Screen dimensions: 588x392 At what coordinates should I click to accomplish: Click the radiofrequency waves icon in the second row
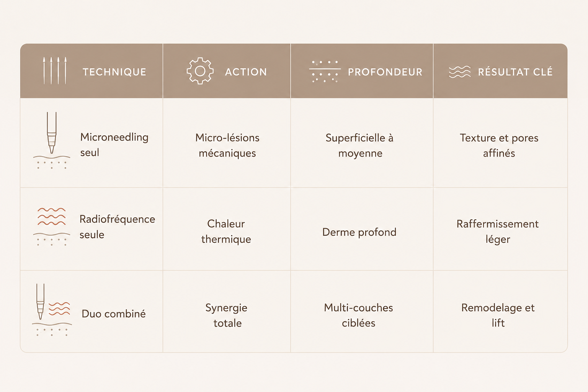(52, 227)
